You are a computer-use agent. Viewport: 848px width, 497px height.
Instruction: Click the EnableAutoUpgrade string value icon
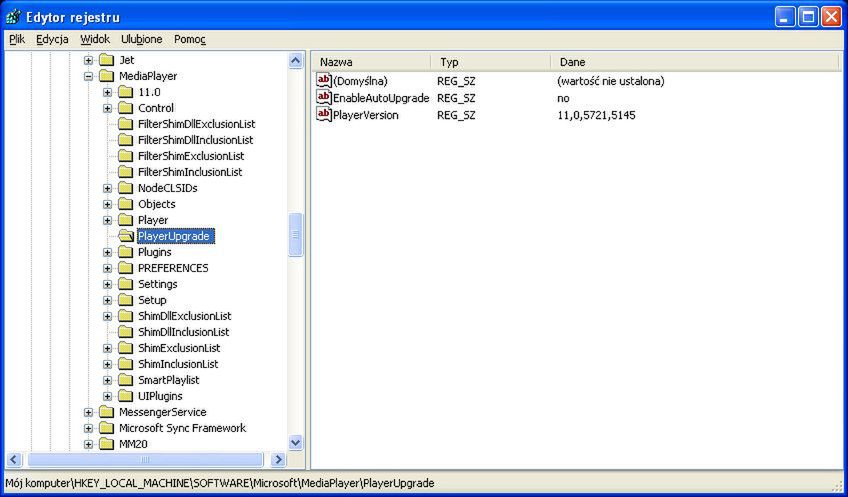click(324, 98)
